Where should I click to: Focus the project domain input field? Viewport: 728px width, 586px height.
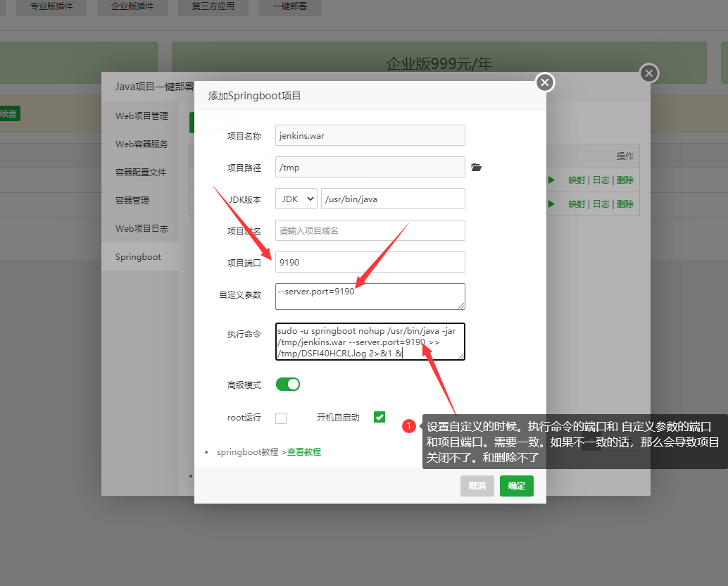pyautogui.click(x=370, y=230)
